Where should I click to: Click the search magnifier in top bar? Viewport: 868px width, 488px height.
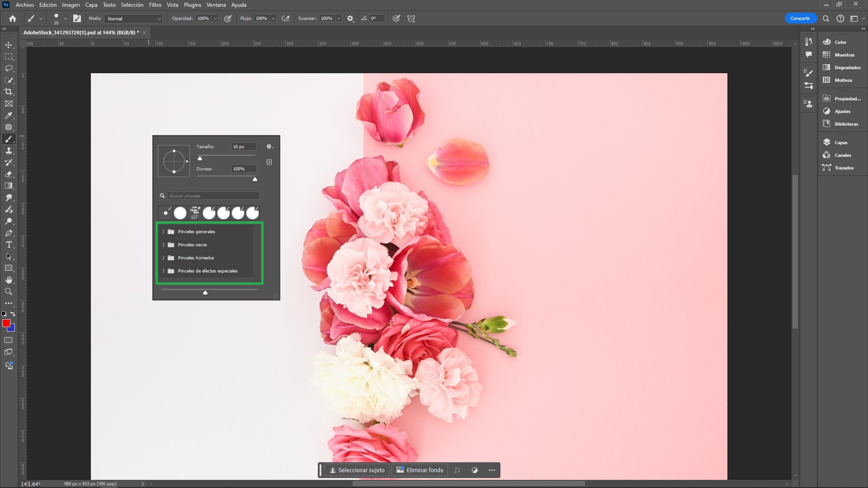tap(826, 19)
